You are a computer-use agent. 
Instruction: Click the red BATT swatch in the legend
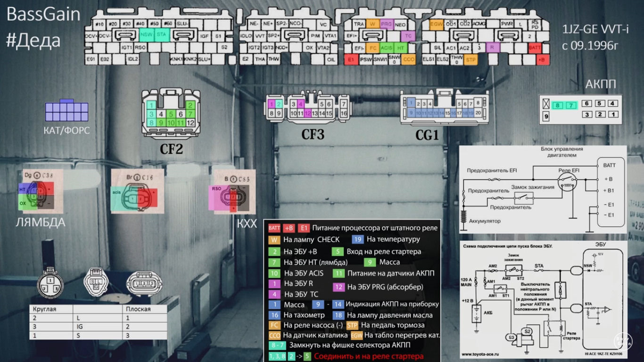(x=274, y=228)
